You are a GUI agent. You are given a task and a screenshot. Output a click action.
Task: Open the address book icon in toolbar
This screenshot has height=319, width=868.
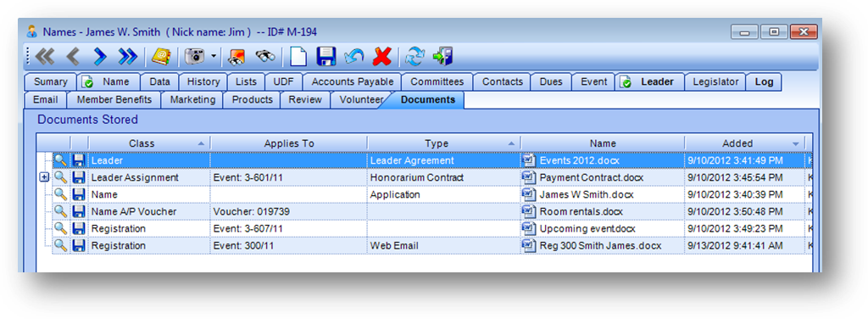(162, 56)
